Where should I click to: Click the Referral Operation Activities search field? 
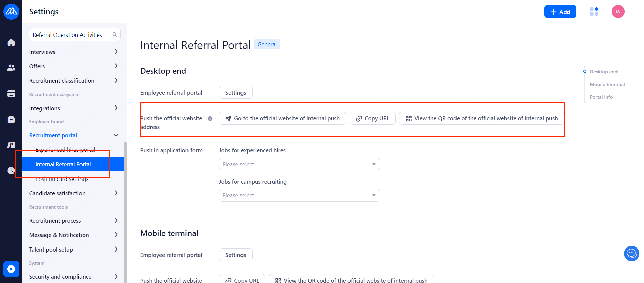[70, 35]
